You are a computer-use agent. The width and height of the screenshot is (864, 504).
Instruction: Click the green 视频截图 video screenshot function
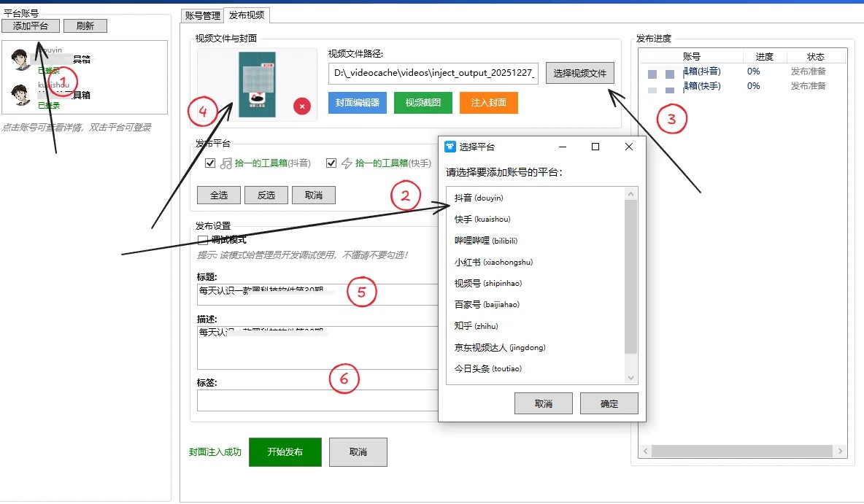(x=423, y=102)
